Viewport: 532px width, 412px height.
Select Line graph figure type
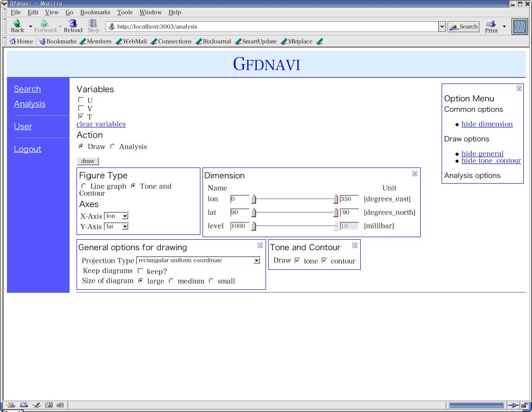tap(84, 186)
